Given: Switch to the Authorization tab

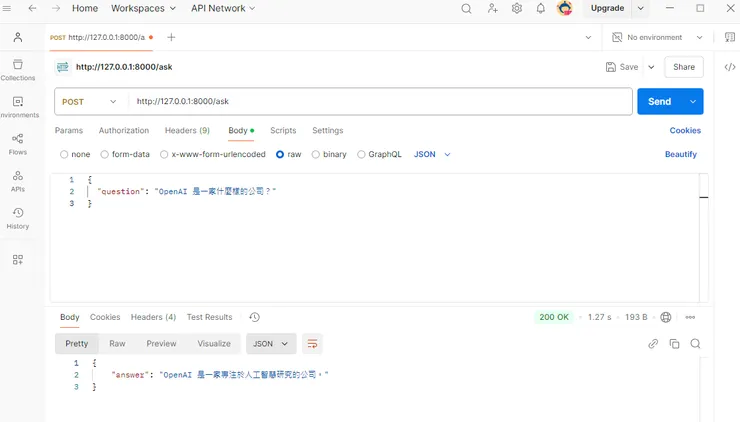Looking at the screenshot, I should tap(124, 130).
